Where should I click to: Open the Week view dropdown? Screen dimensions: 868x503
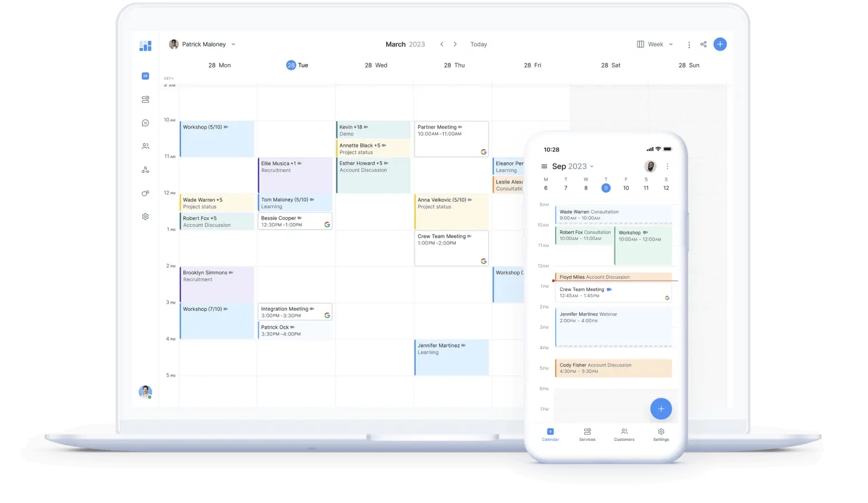[x=655, y=44]
